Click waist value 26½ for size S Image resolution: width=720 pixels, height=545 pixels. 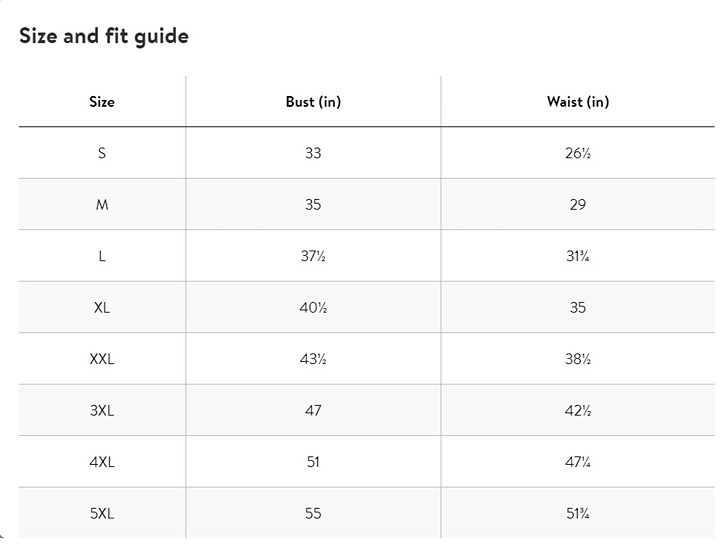click(578, 153)
